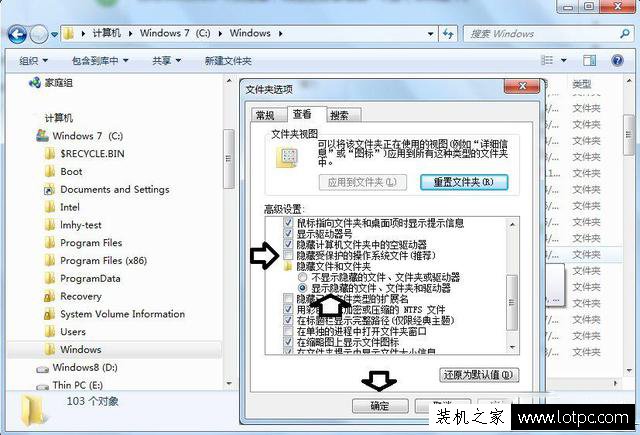Toggle NTFS 文件 color display checkbox
The image size is (640, 435).
coord(288,310)
